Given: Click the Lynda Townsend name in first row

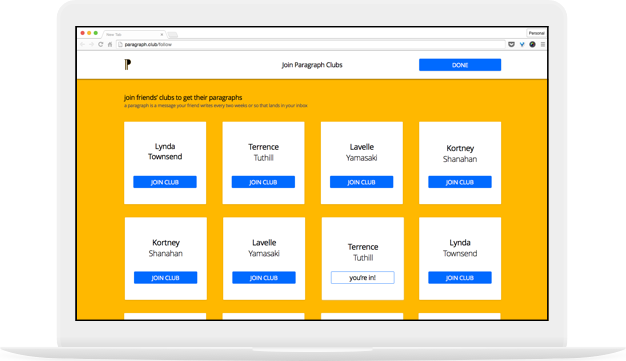Looking at the screenshot, I should pyautogui.click(x=165, y=151).
